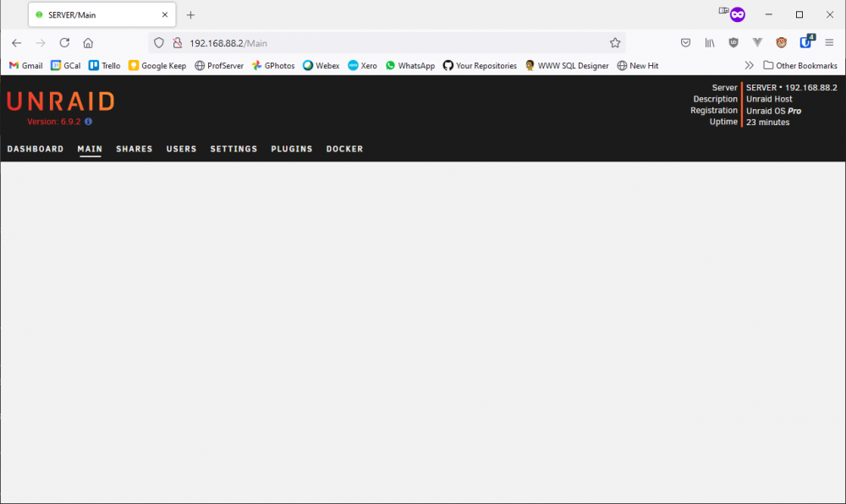Open the Plugins menu
846x504 pixels.
292,149
